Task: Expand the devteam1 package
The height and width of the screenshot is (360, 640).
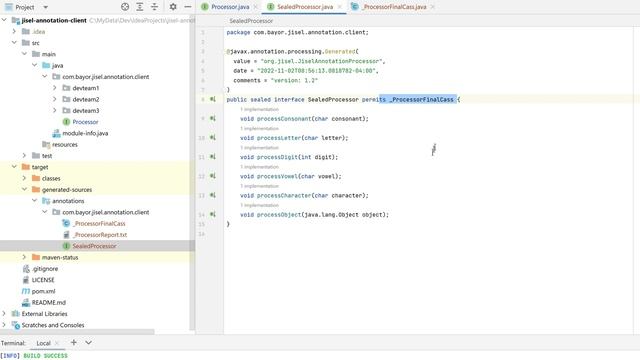Action: tap(55, 88)
